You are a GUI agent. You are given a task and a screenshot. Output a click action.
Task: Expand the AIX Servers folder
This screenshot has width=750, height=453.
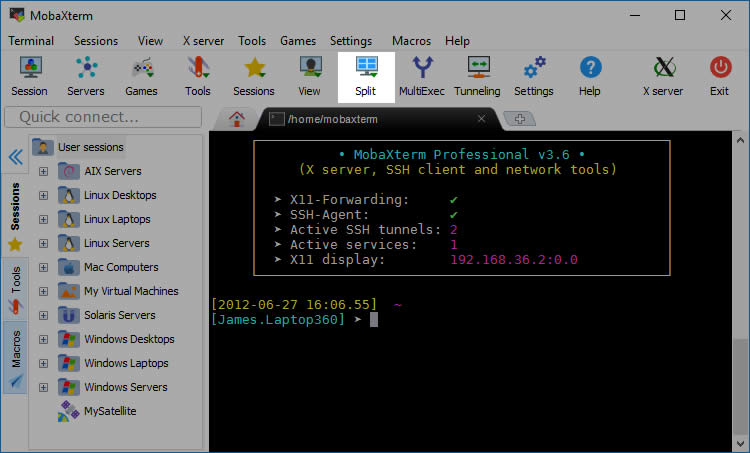[43, 171]
